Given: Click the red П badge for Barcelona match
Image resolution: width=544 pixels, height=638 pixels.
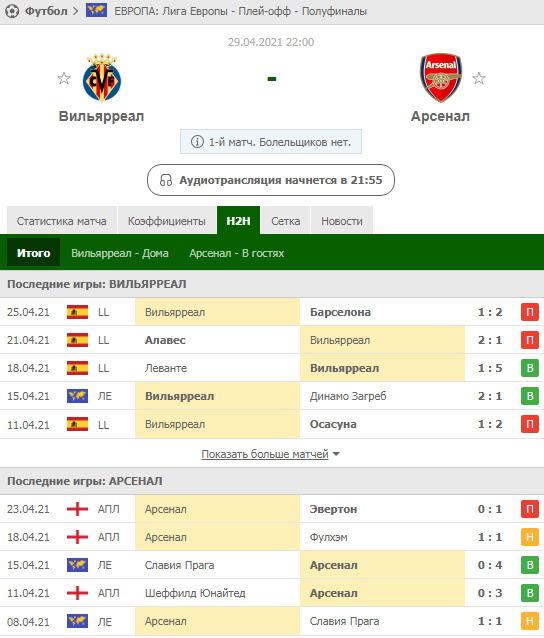Looking at the screenshot, I should [530, 312].
